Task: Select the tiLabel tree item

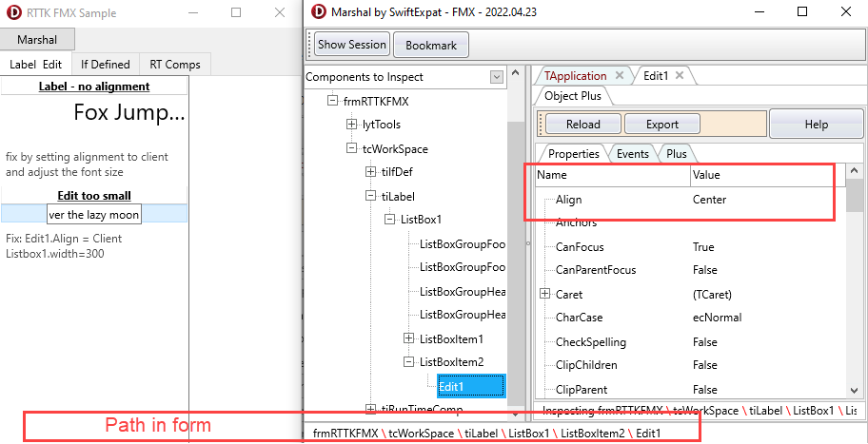Action: click(x=398, y=196)
